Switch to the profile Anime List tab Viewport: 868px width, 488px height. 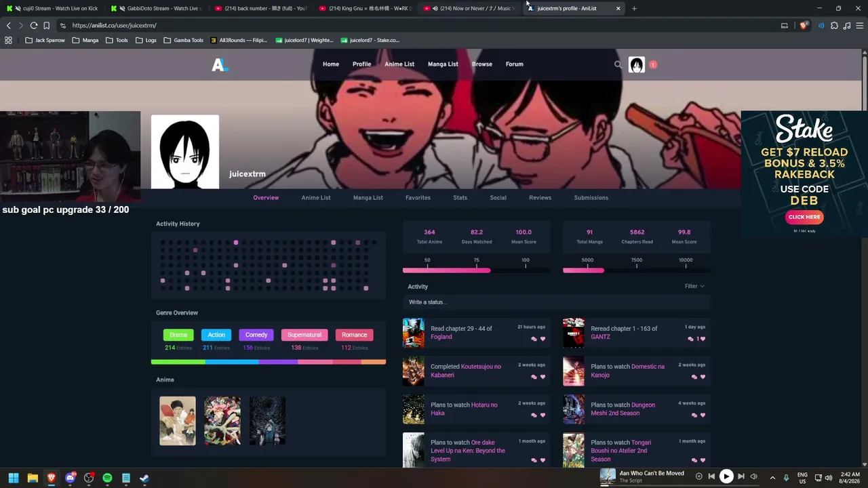(316, 198)
